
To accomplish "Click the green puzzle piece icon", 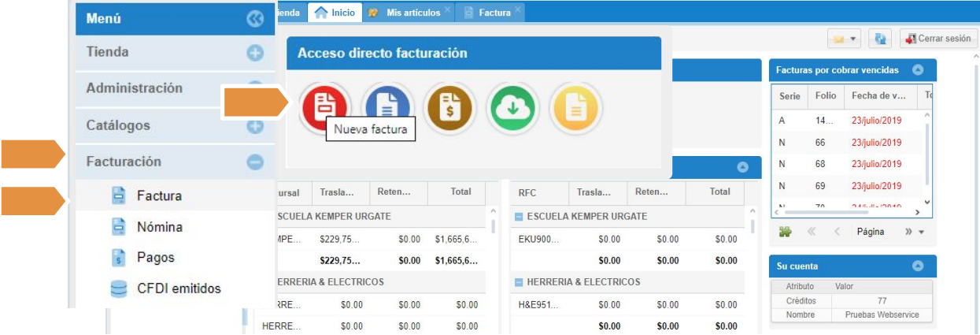I will coord(784,232).
